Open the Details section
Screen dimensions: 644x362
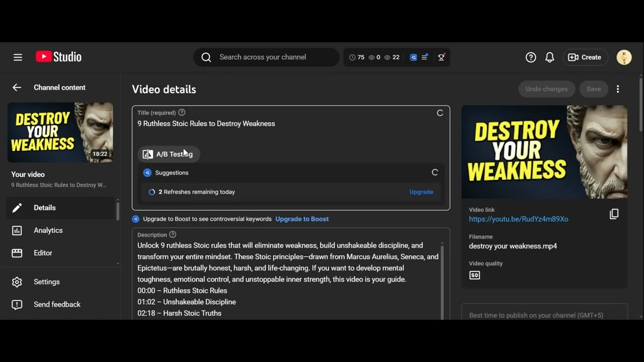coord(60,208)
